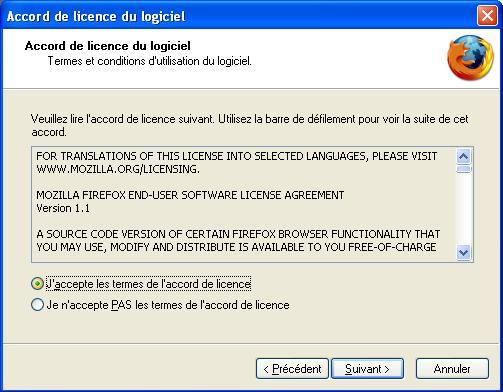This screenshot has width=503, height=392.
Task: Cancel installation via the Annuler button
Action: pos(452,369)
